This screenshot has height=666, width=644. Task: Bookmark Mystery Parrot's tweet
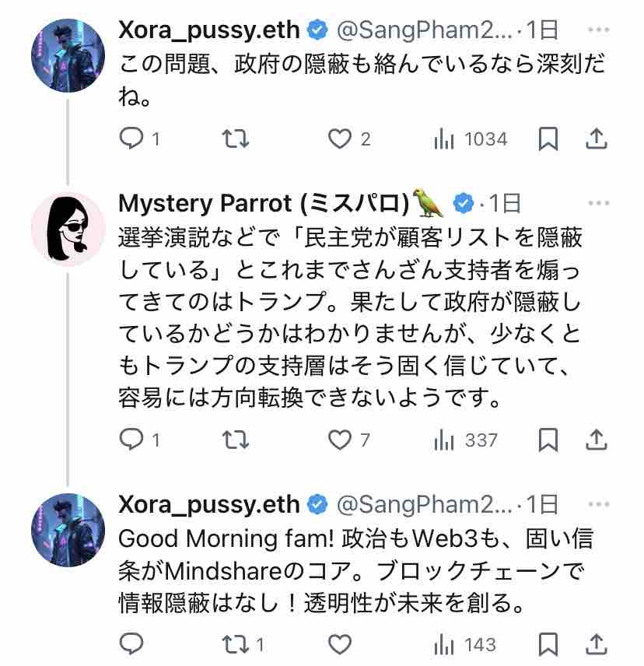548,440
